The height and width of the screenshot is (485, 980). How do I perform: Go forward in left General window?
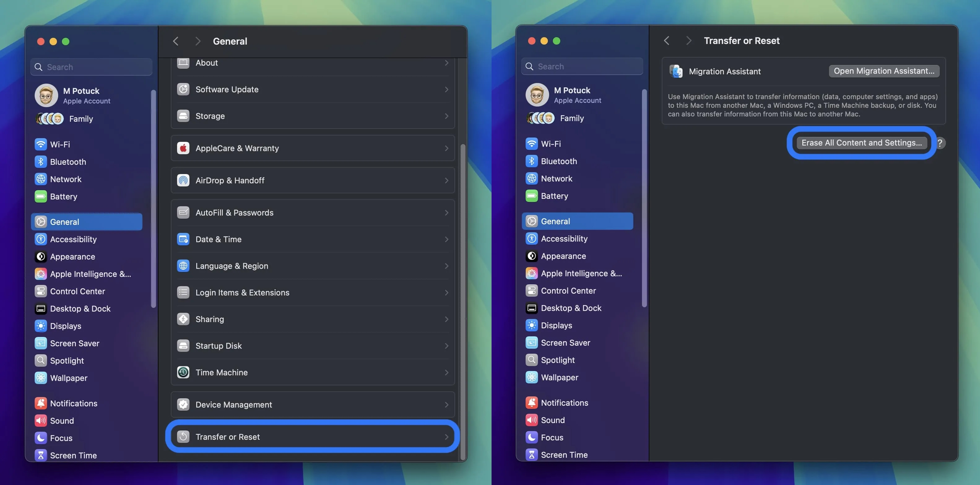pos(197,41)
